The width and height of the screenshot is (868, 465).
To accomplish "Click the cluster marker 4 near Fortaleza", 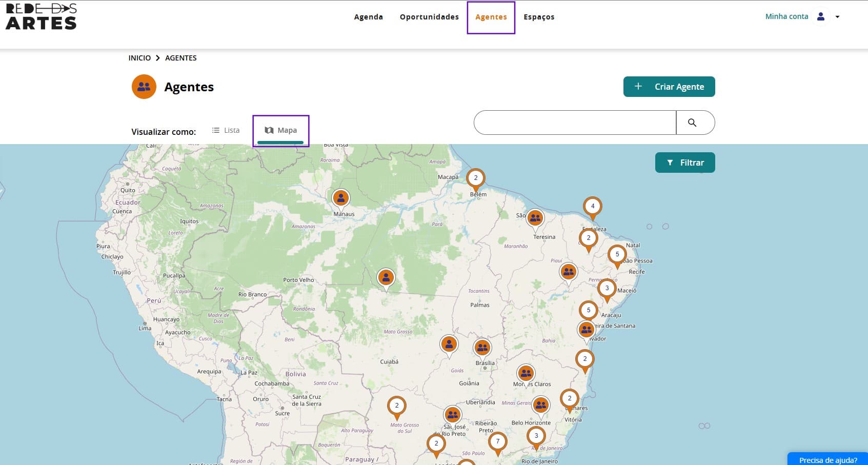I will [593, 206].
